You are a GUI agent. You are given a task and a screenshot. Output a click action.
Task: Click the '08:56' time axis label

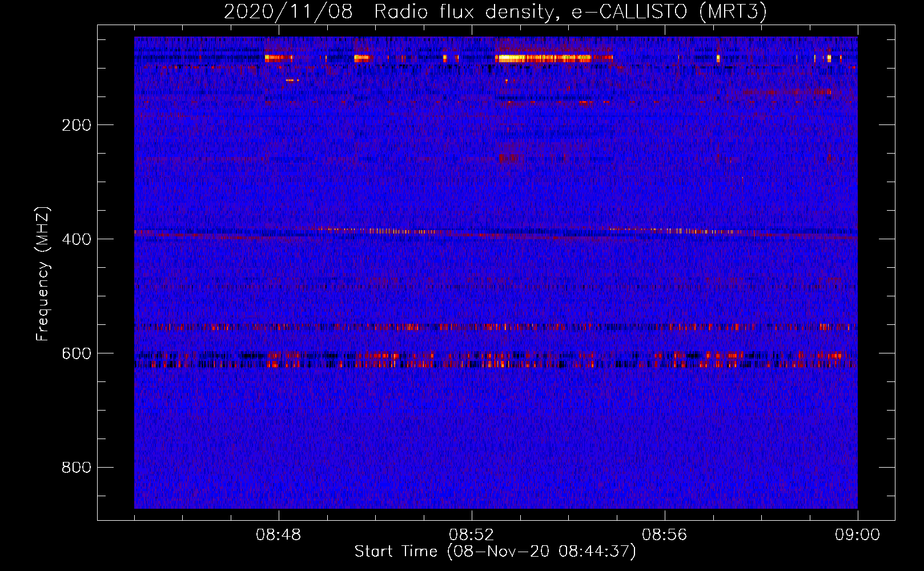tap(665, 535)
